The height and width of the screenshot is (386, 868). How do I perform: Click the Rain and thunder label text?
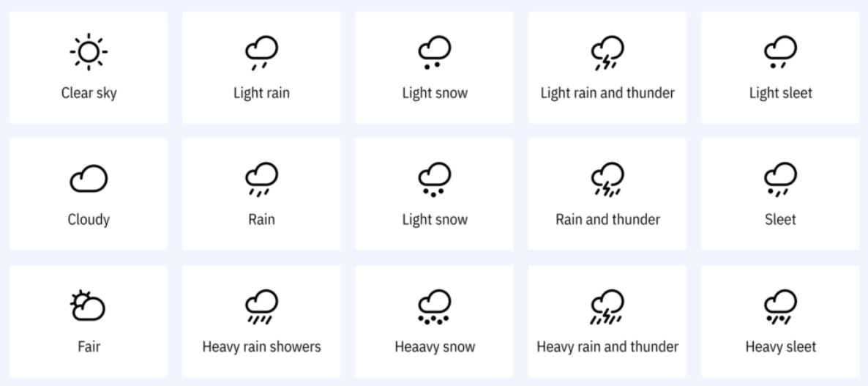pyautogui.click(x=607, y=220)
